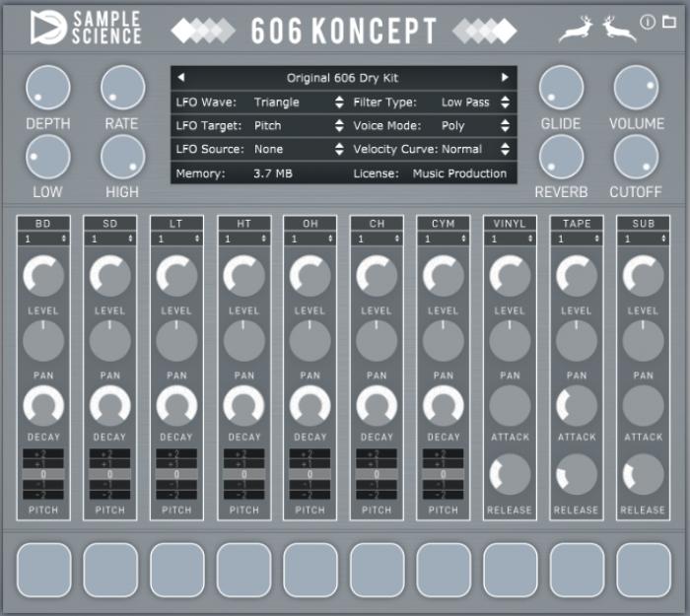The width and height of the screenshot is (690, 616).
Task: Click the BD LEVEL knob
Action: click(43, 276)
